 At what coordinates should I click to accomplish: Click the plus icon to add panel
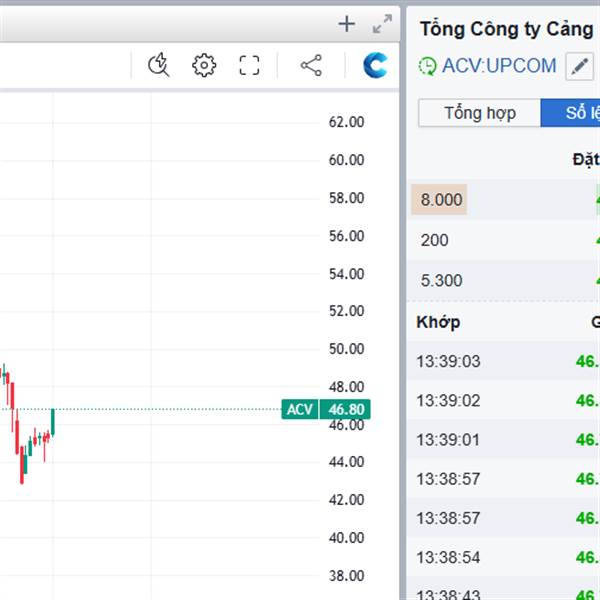pos(347,24)
